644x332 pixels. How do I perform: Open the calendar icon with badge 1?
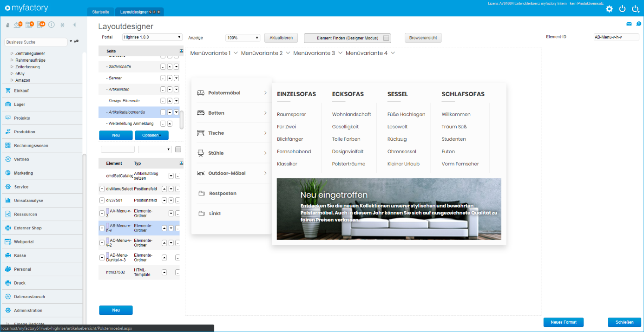coord(29,25)
